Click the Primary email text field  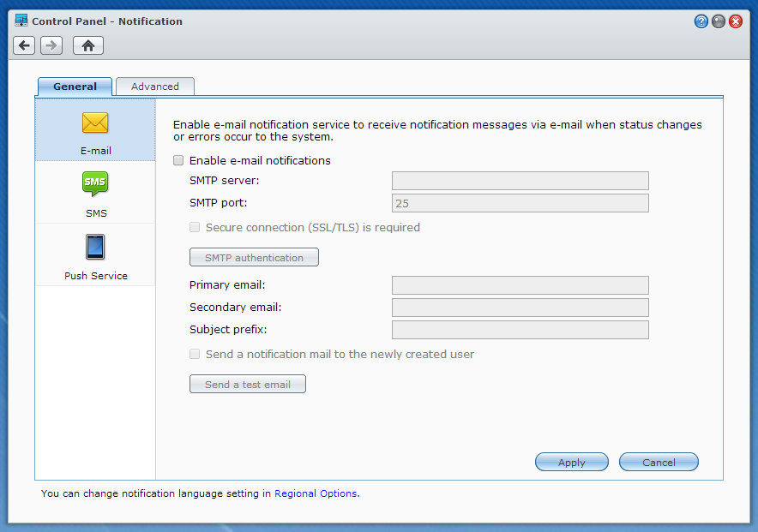[x=520, y=285]
